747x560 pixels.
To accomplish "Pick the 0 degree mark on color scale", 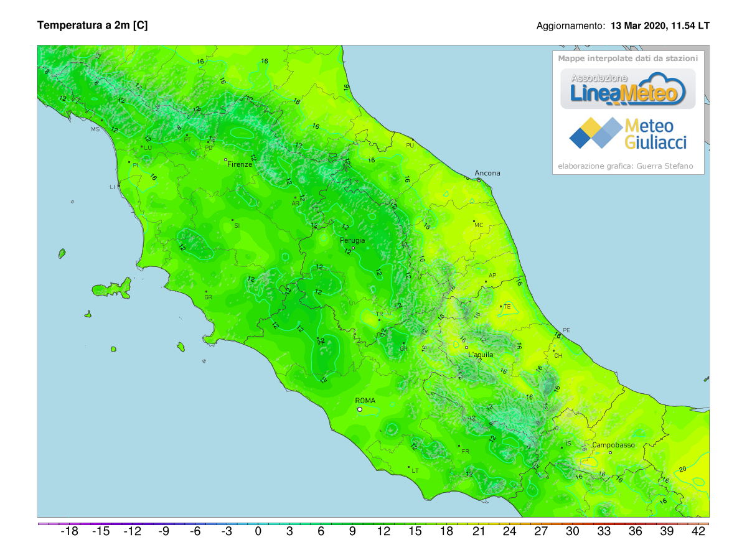I will 258,532.
